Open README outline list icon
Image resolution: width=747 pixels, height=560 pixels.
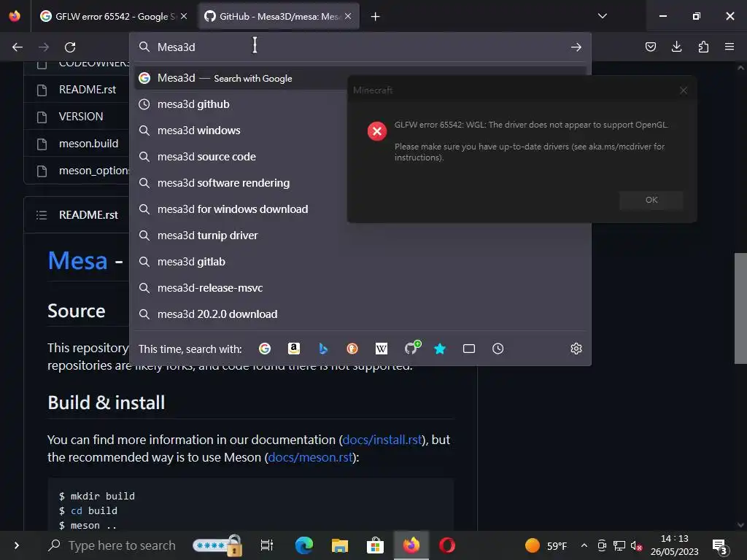click(x=42, y=215)
